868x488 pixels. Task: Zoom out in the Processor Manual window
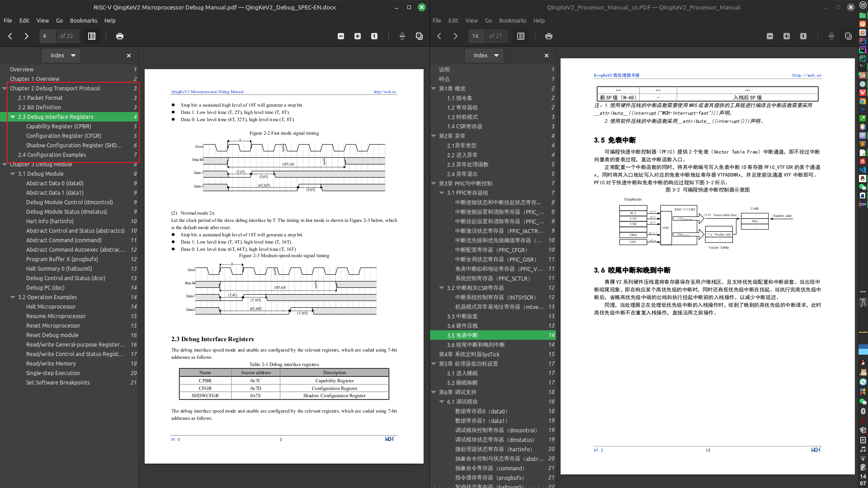pos(770,36)
